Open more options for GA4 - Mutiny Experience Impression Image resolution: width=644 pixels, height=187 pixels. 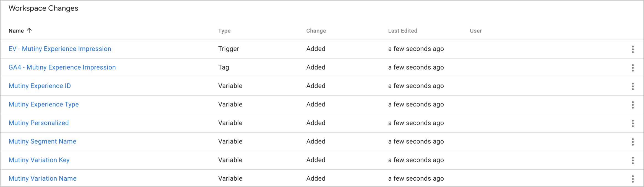(633, 68)
